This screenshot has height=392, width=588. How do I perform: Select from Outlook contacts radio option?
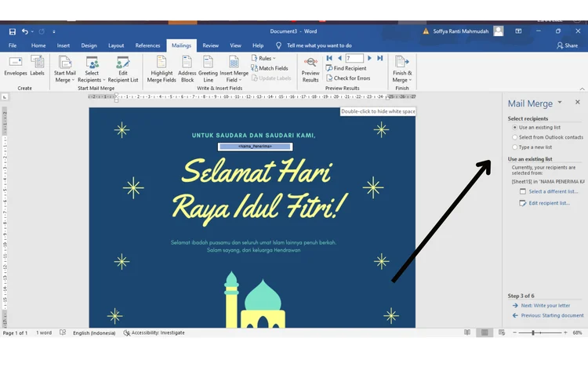[547, 137]
